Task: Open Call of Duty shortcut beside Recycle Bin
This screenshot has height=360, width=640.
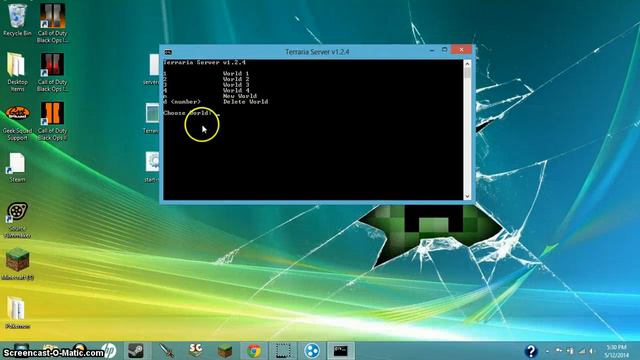Action: (52, 23)
